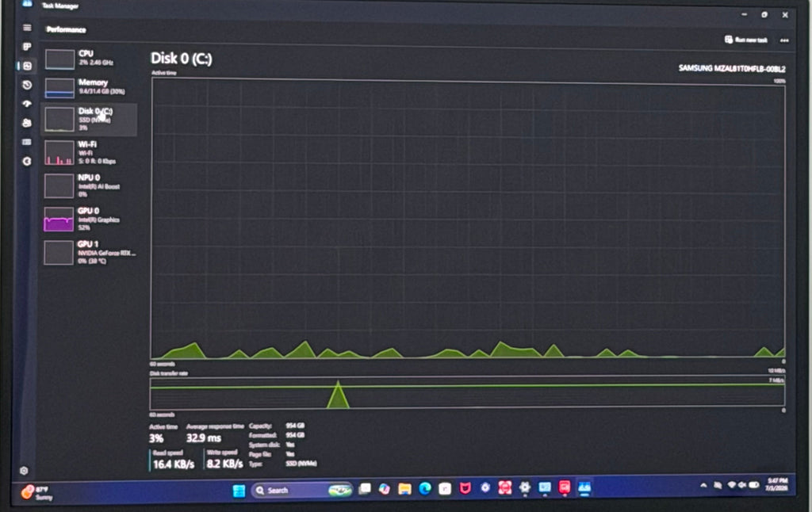
Task: Open the red McAfee shield taskbar icon
Action: pyautogui.click(x=465, y=487)
